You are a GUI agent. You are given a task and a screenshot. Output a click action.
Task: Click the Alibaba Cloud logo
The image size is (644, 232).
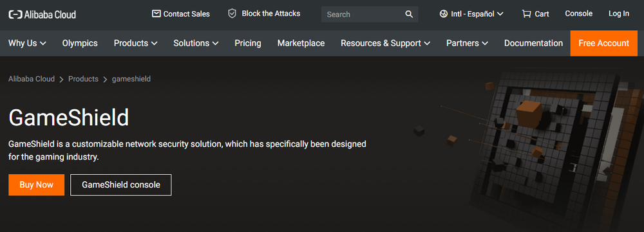point(43,14)
